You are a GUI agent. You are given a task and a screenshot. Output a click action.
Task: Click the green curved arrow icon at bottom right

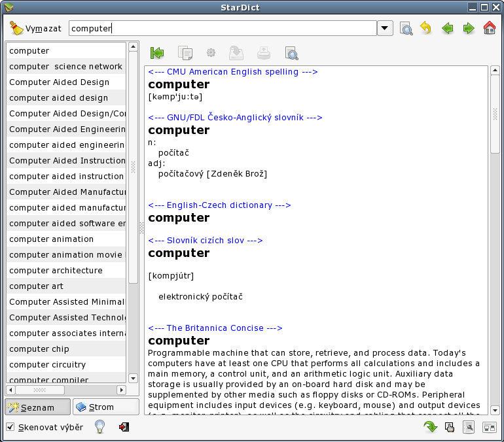point(430,427)
